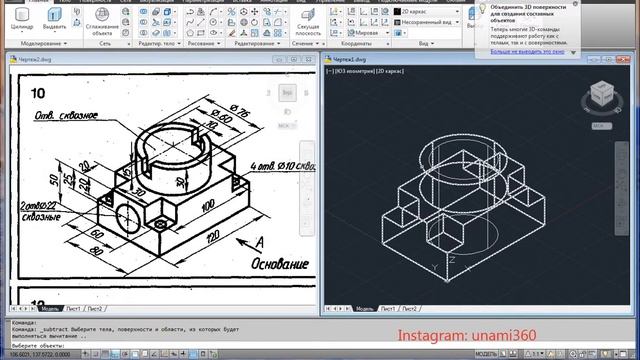This screenshot has width=640, height=360.
Task: Toggle Quick Properties in status bar
Action: coord(203,354)
